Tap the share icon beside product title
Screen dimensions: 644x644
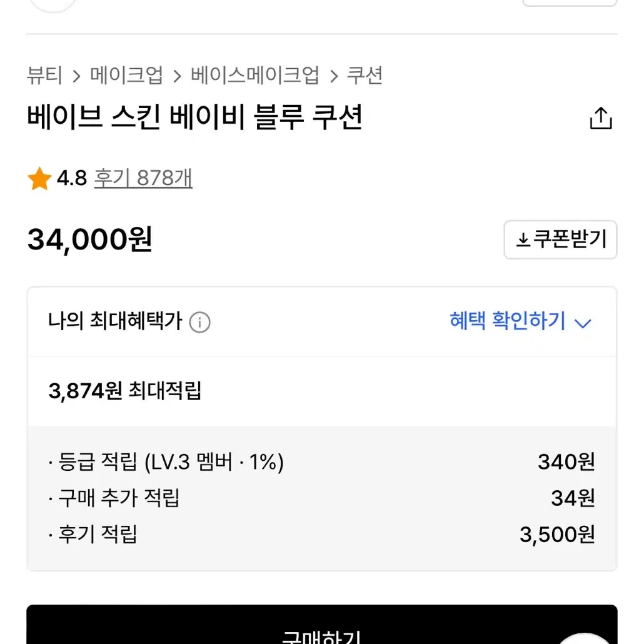pos(600,118)
